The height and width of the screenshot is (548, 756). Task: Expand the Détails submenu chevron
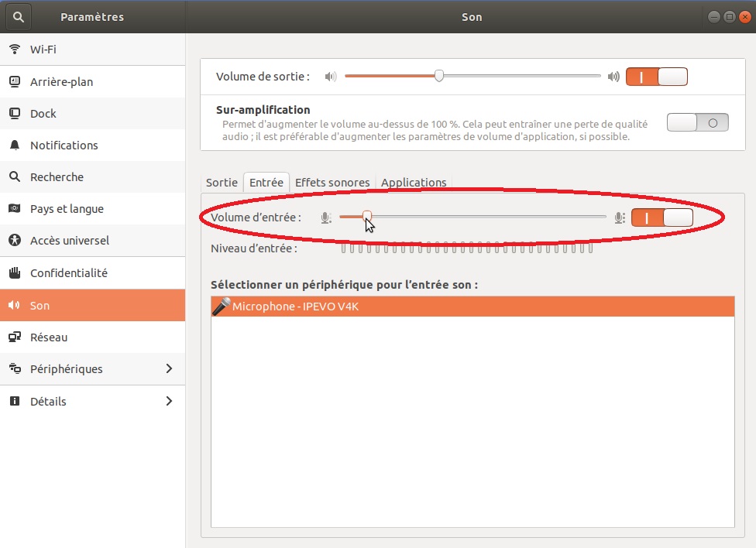click(x=169, y=401)
